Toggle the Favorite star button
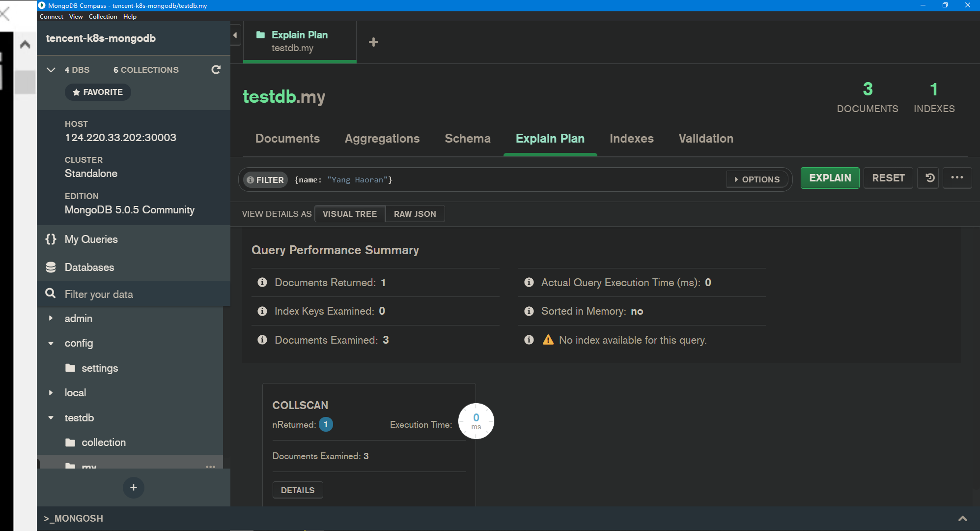This screenshot has height=531, width=980. pos(98,92)
